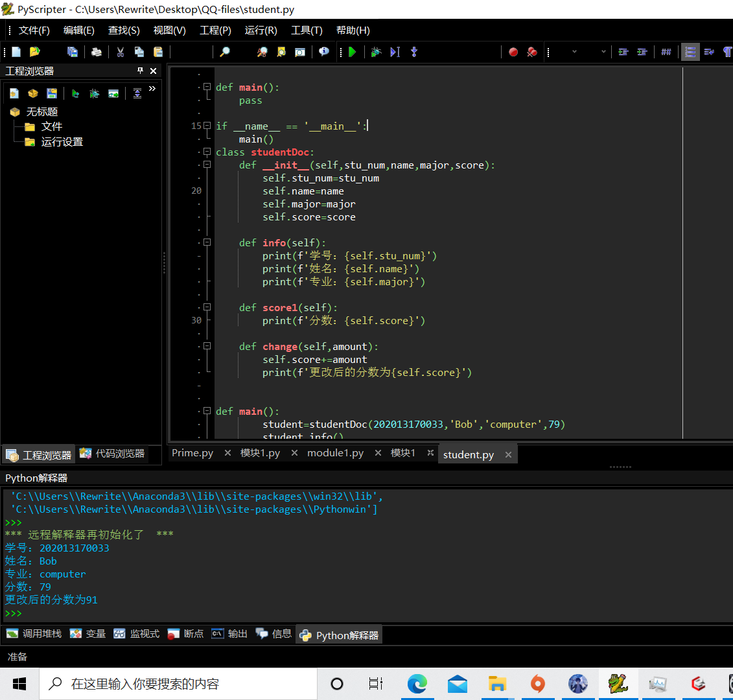The image size is (733, 700).
Task: Switch to module1.py editor tab
Action: (335, 453)
